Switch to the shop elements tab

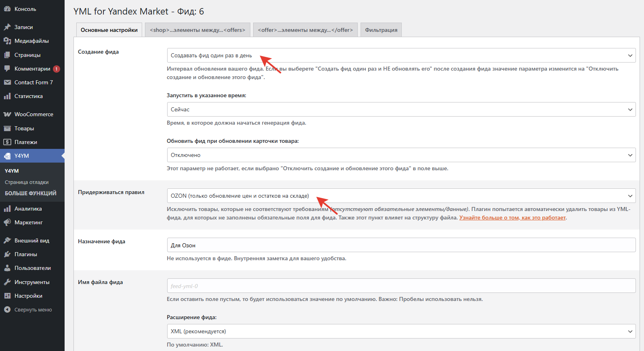pos(197,30)
